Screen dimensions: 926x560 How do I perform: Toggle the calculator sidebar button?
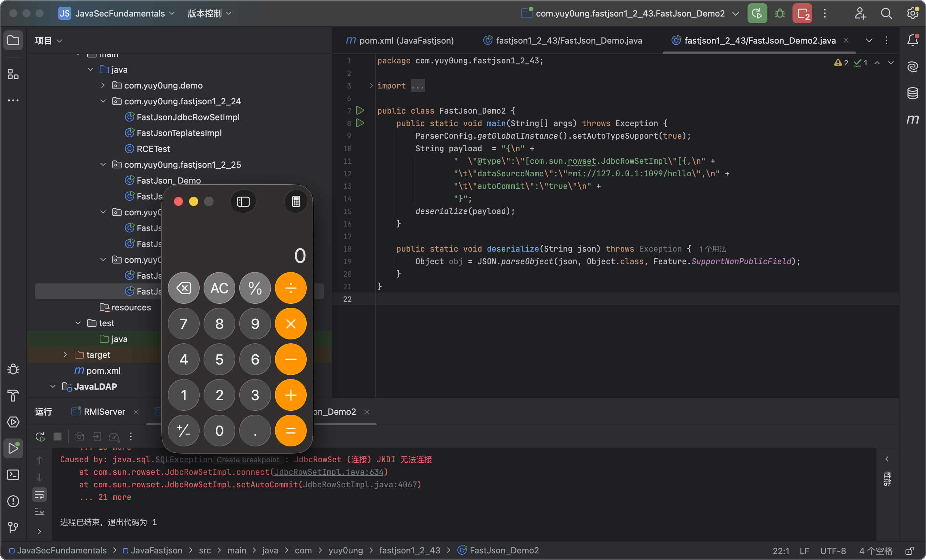243,202
